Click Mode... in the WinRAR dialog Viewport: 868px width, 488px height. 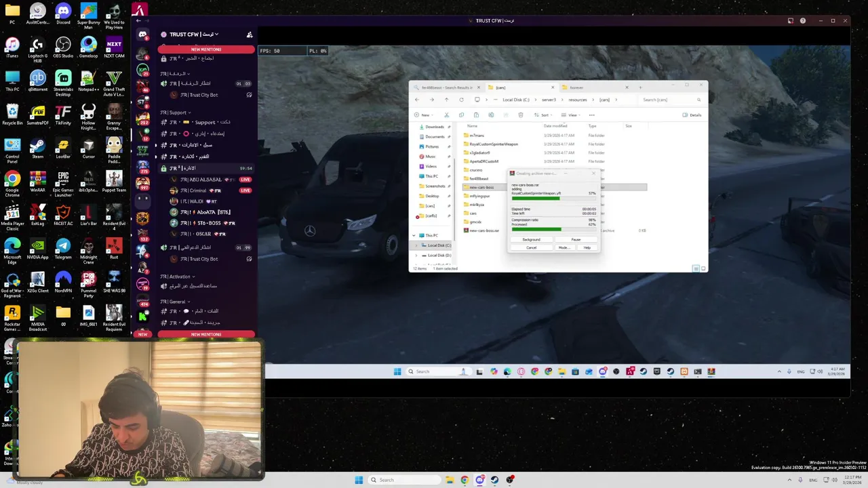[x=564, y=247]
